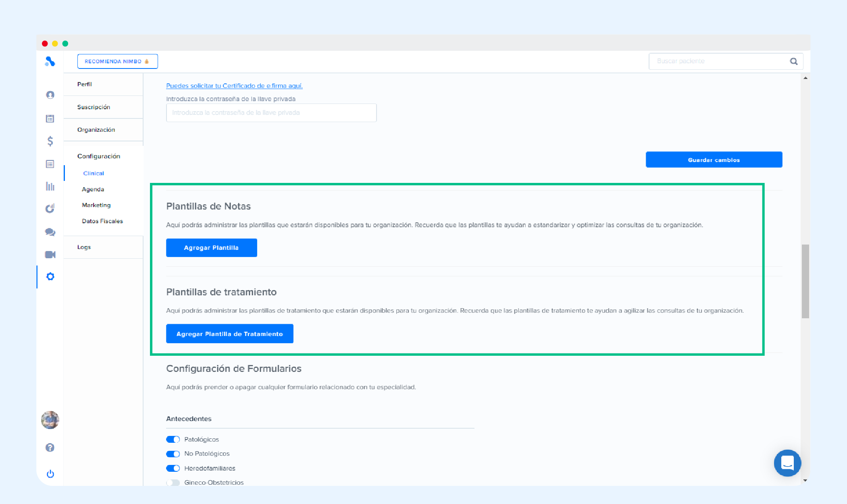
Task: Open the chat messages icon
Action: [x=50, y=232]
